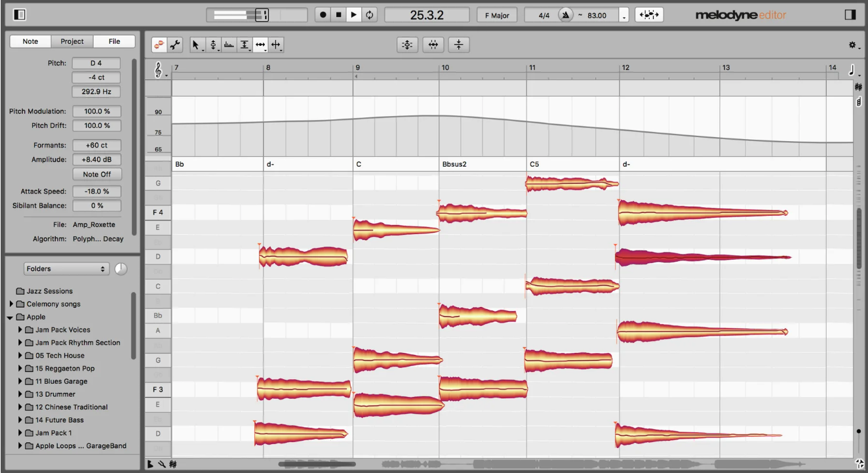
Task: Open the gear settings menu
Action: click(854, 45)
